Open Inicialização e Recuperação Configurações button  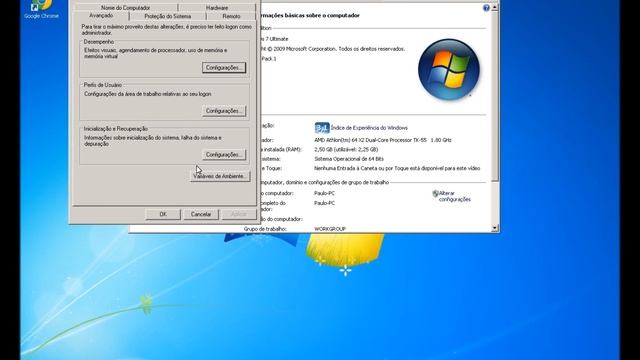pyautogui.click(x=224, y=154)
